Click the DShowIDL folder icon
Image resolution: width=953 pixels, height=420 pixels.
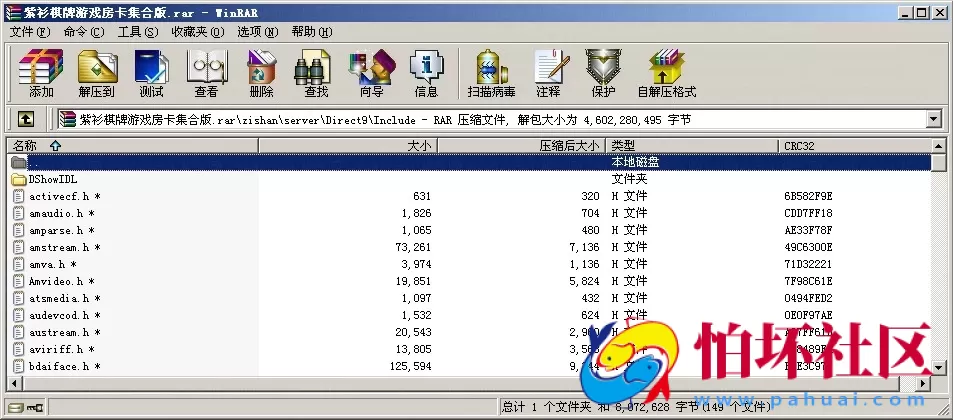(19, 179)
